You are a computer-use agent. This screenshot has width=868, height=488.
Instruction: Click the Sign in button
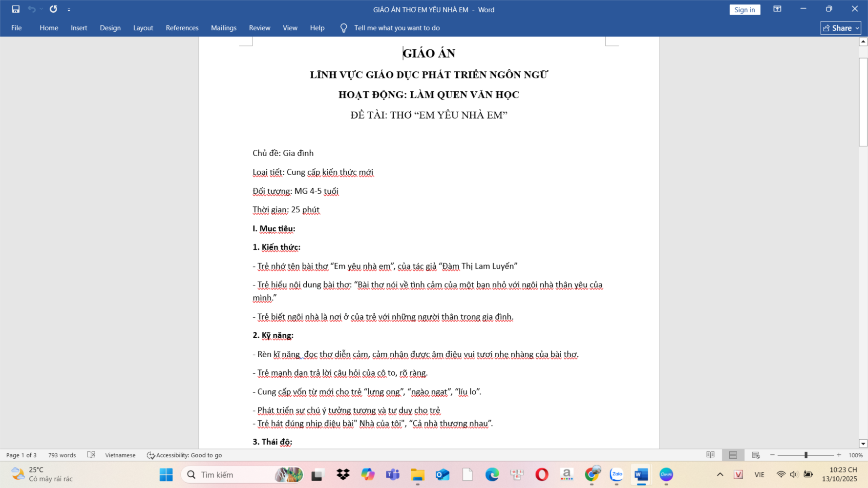tap(744, 10)
